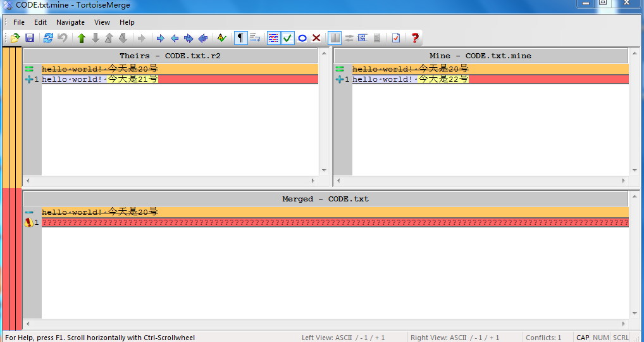Screen dimensions: 644x342
Task: Click the single blue left arrow icon
Action: click(x=175, y=38)
